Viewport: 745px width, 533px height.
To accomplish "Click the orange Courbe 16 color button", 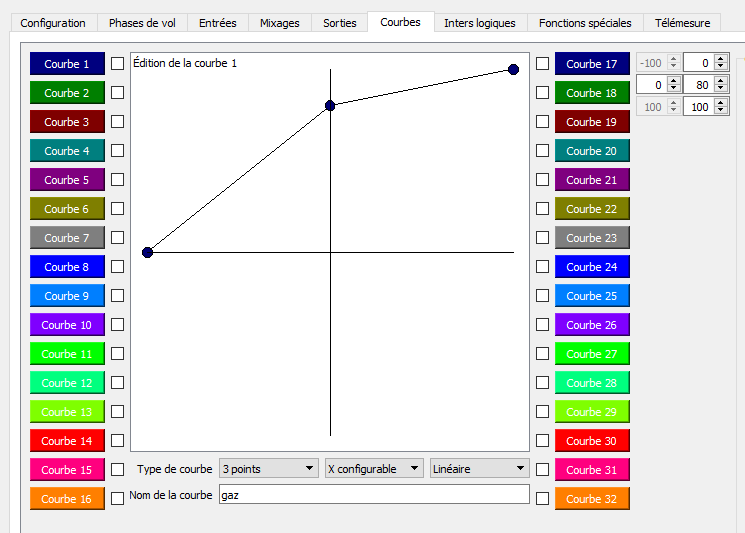I will pos(67,498).
